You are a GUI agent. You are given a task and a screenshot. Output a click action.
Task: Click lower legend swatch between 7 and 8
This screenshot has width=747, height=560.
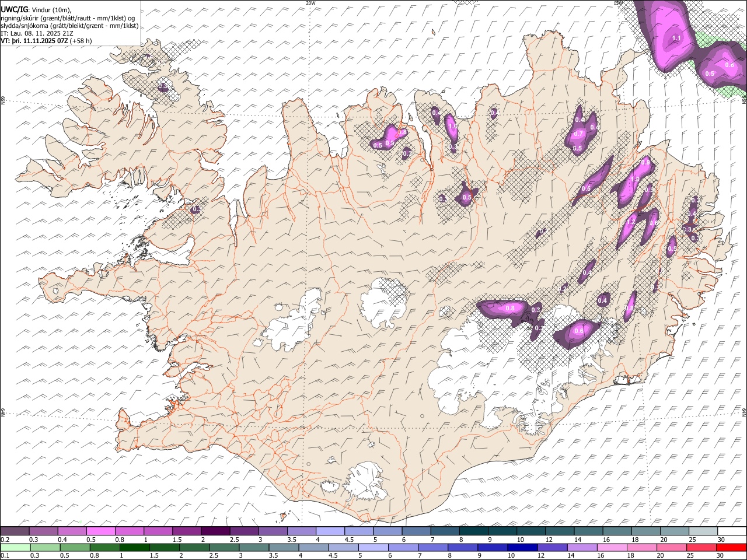point(432,547)
